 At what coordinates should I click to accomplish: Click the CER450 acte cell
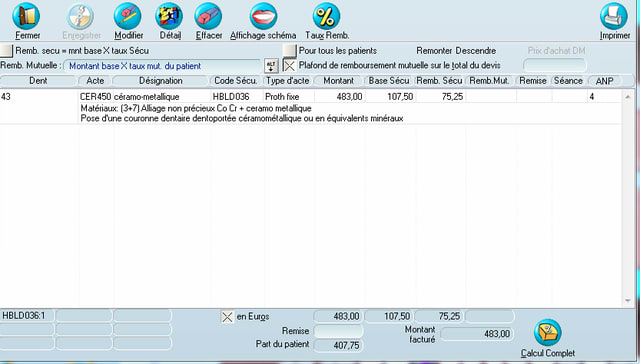click(96, 97)
